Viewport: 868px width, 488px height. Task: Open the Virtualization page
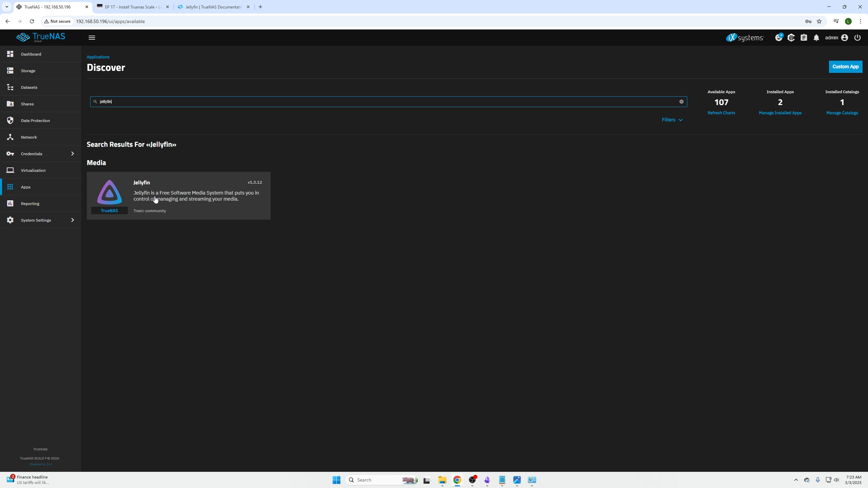pyautogui.click(x=41, y=170)
